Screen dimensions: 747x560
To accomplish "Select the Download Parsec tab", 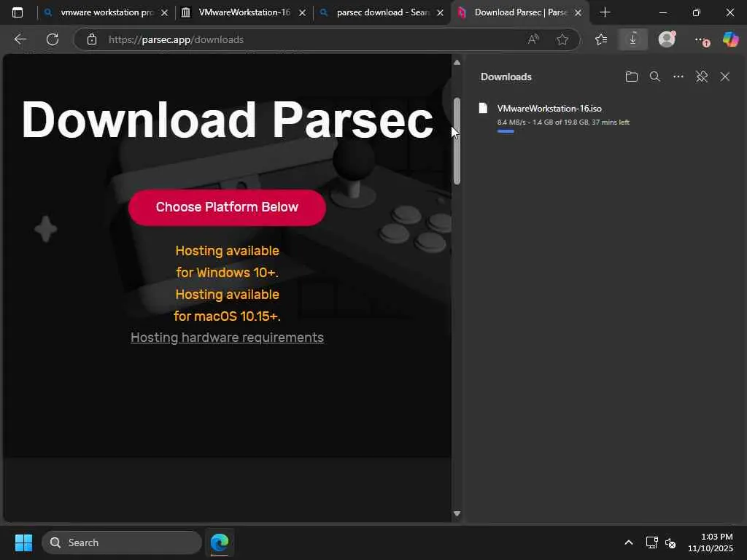I will tap(519, 12).
